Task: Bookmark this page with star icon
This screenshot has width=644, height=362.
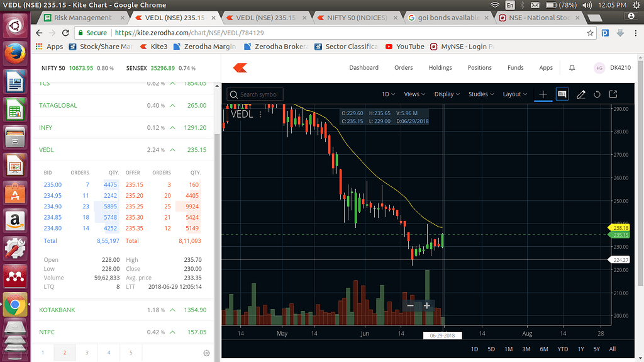Action: (590, 33)
